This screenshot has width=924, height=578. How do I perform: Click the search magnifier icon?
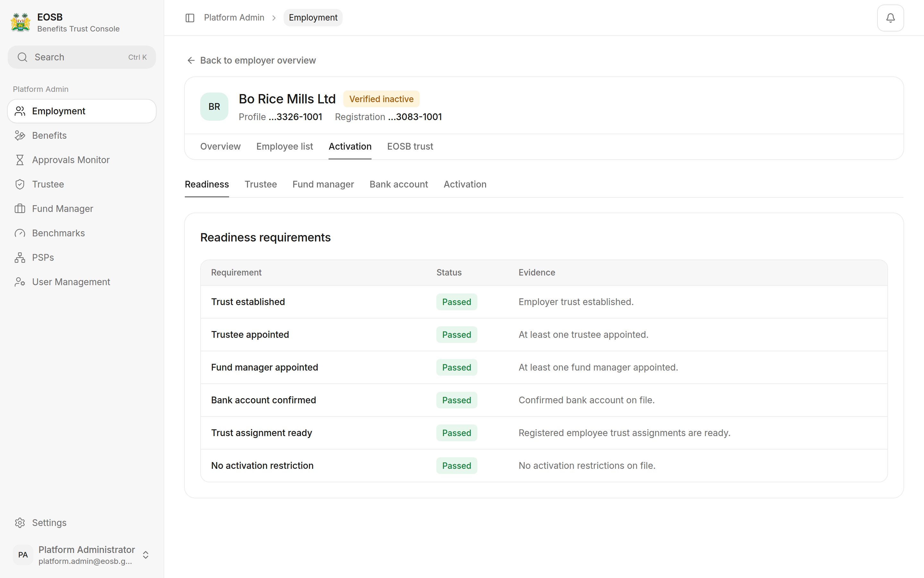tap(22, 57)
